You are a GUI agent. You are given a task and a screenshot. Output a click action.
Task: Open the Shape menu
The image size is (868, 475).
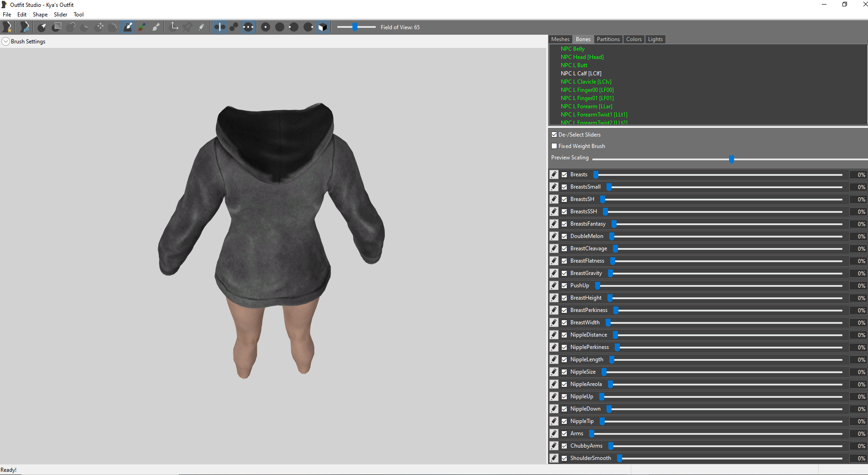coord(40,15)
